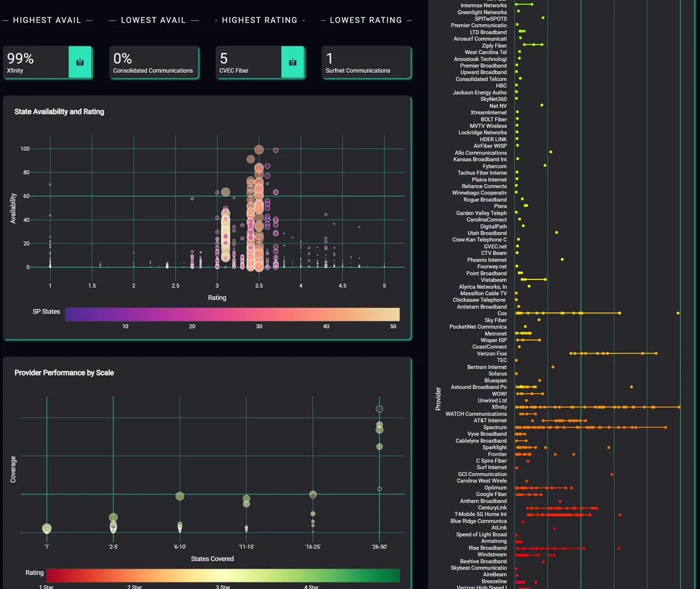Click the Spectrum provider label
The height and width of the screenshot is (589, 700).
[495, 427]
